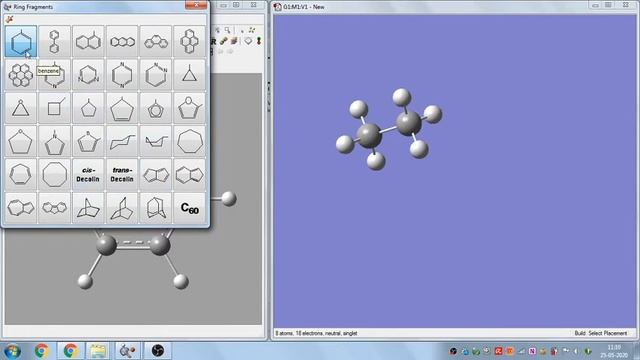This screenshot has height=360, width=640.
Task: Click the system clock in the tray
Action: [x=614, y=351]
